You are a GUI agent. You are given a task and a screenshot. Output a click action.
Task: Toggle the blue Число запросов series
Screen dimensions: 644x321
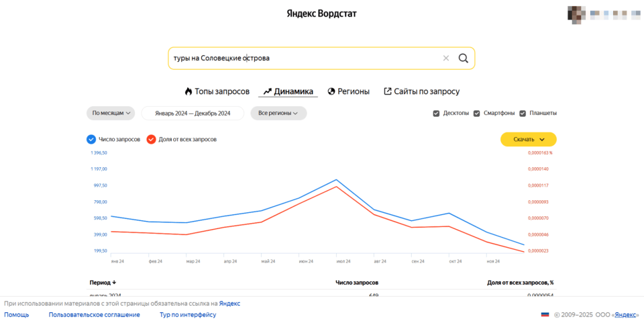coord(91,140)
